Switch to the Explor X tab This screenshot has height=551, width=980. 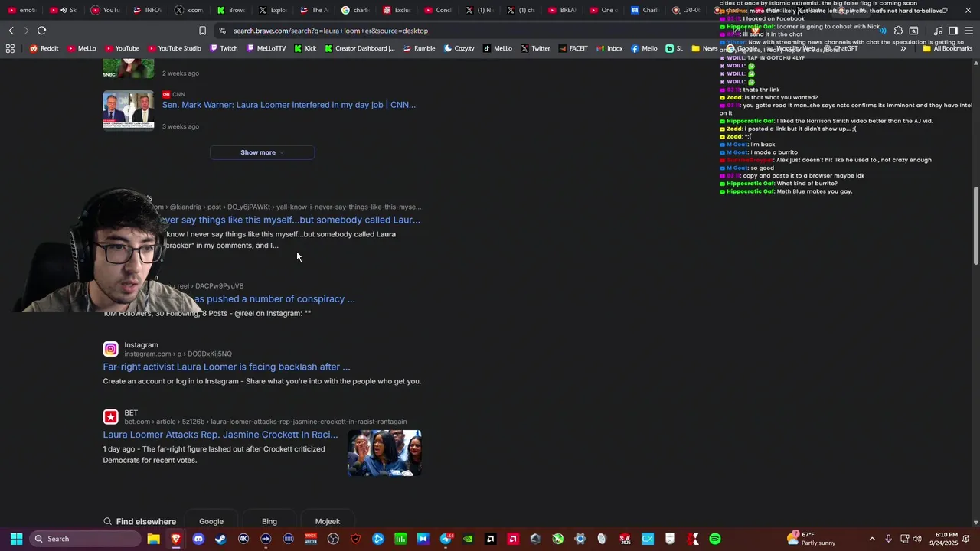coord(273,10)
